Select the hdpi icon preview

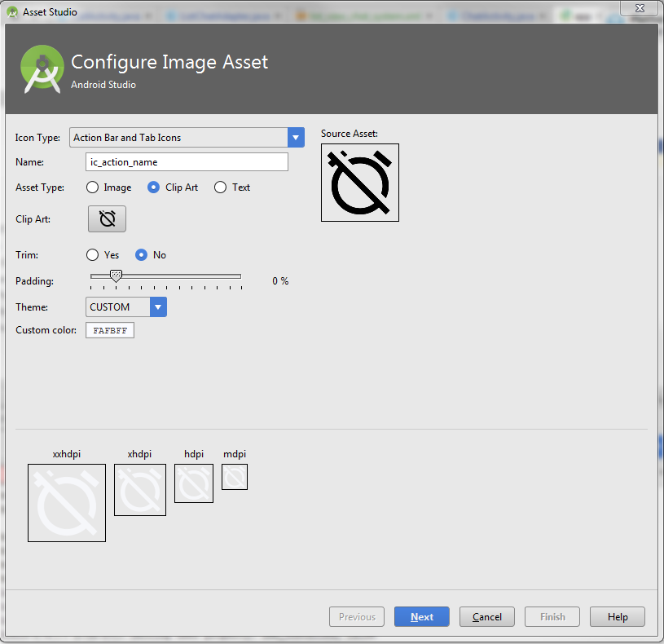coord(193,483)
